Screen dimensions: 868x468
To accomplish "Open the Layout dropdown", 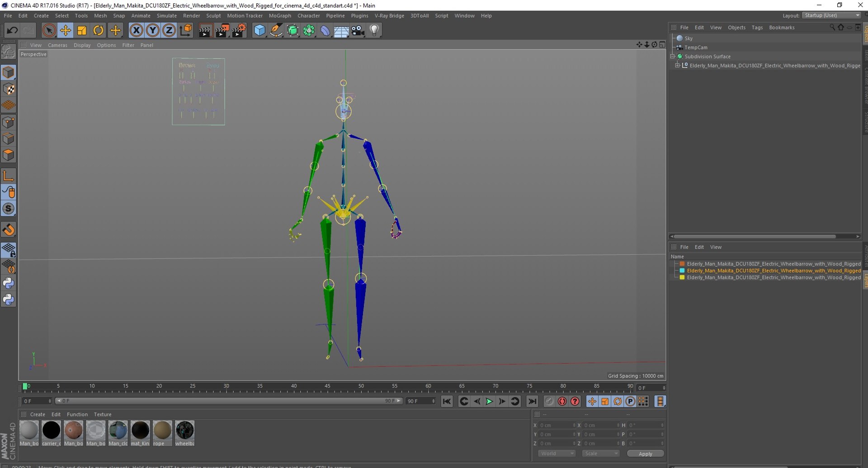I will [x=832, y=15].
